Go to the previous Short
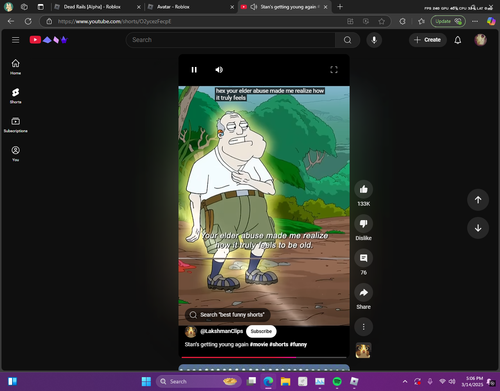The width and height of the screenshot is (500, 391). coord(478,200)
